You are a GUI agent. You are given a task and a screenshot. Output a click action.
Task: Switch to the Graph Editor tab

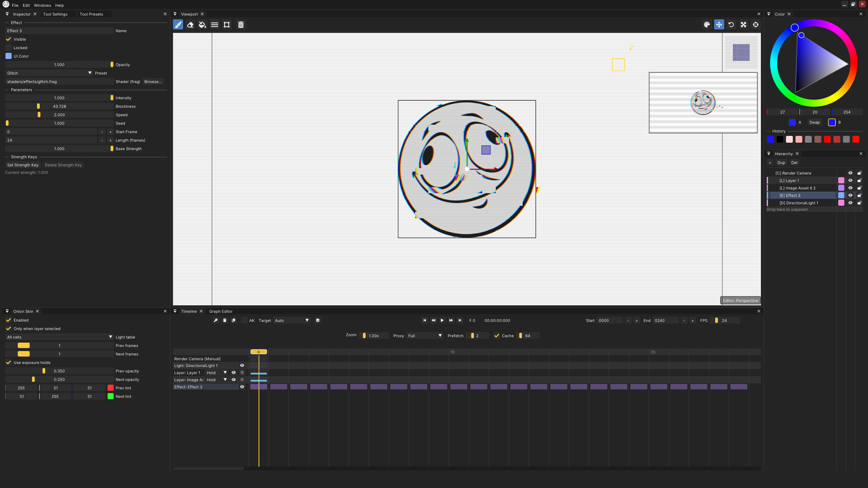[221, 311]
